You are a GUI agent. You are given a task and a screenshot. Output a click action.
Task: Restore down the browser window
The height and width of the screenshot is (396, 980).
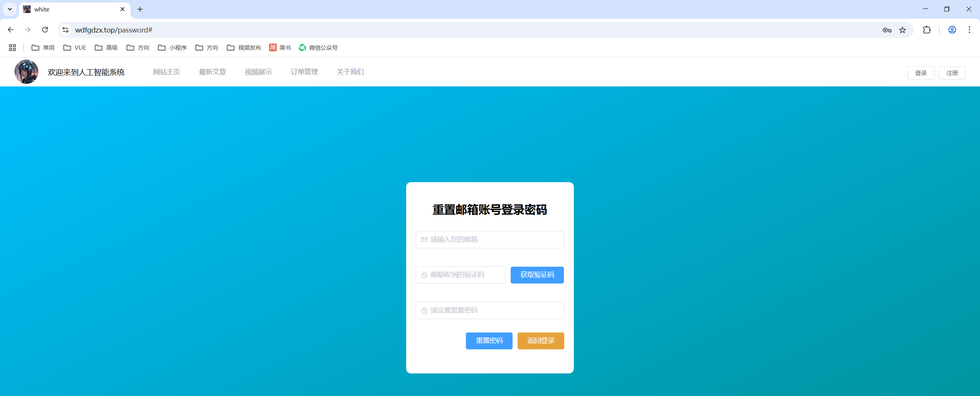947,9
